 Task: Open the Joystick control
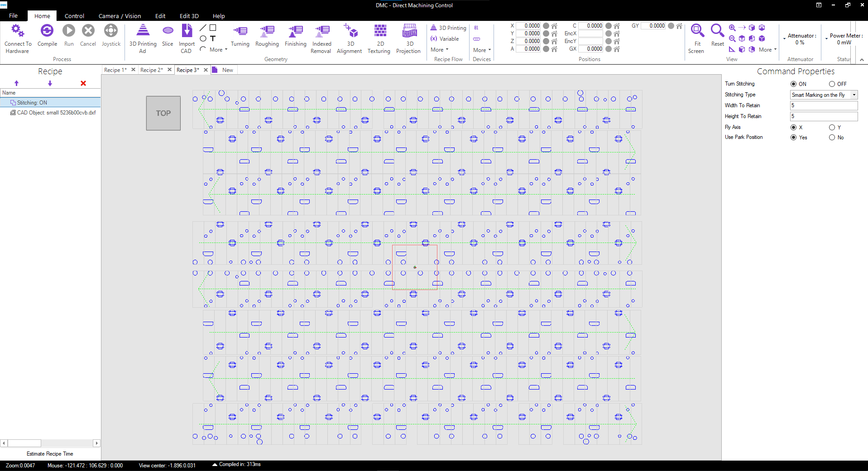point(111,31)
